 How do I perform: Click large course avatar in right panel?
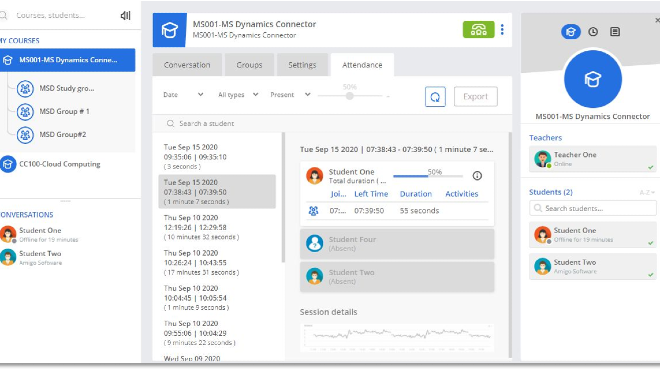pyautogui.click(x=593, y=79)
